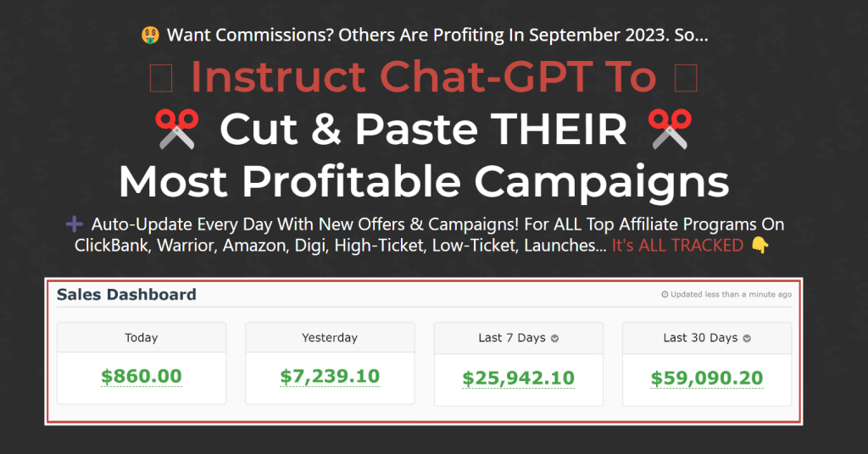
Task: Click empty box icon after Chat-GPT To
Action: (x=686, y=78)
